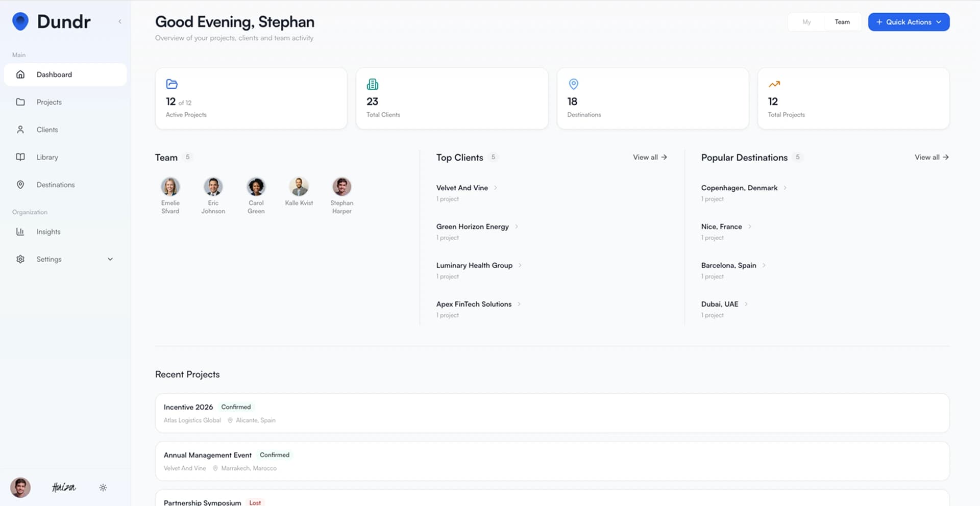Click the Dundr logo icon
The height and width of the screenshot is (506, 980).
(x=20, y=21)
